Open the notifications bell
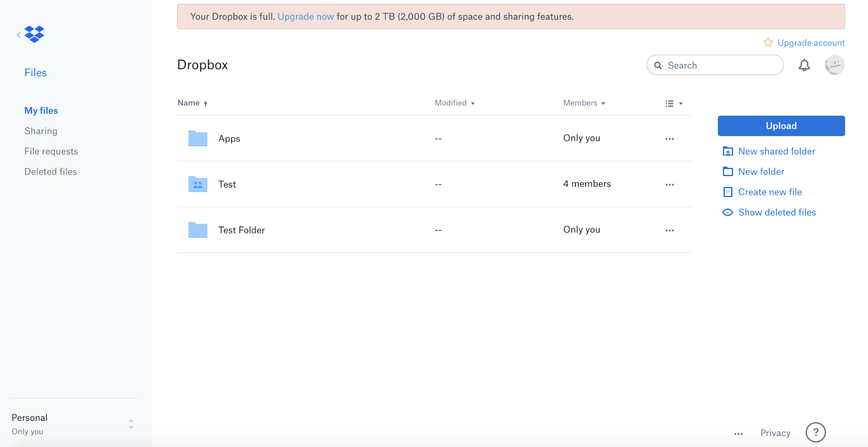This screenshot has width=868, height=447. (x=804, y=65)
